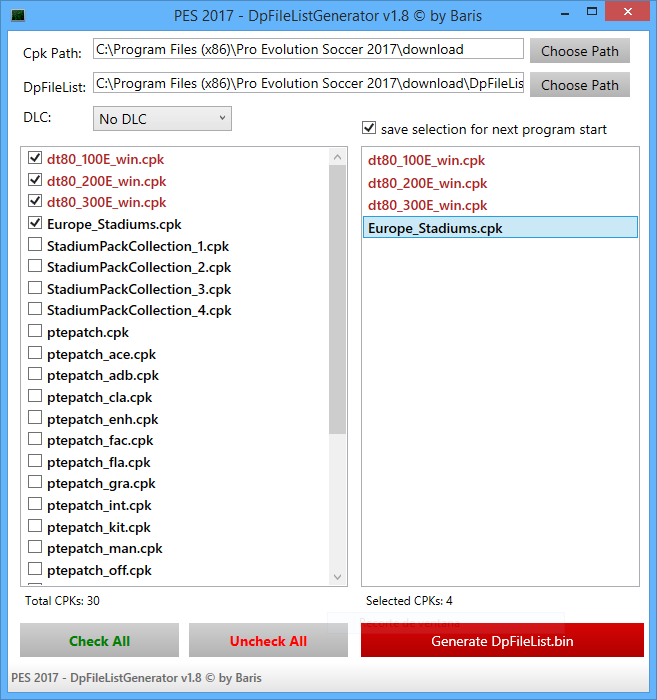Uncheck dt80_300E_win.cpk checkbox
657x700 pixels.
(x=35, y=201)
